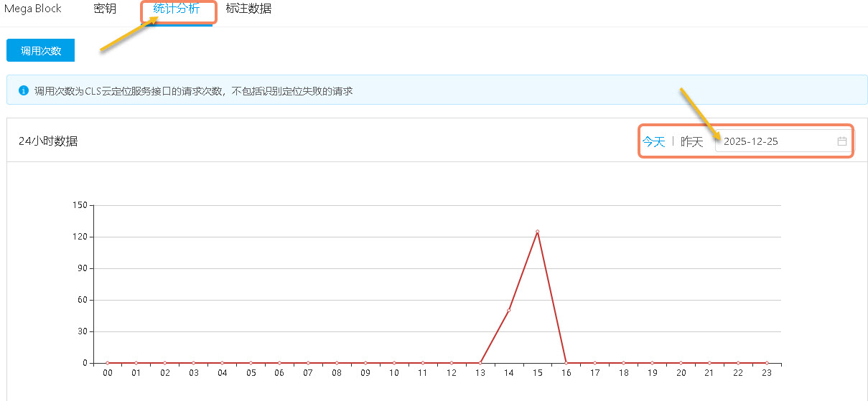Click the data point at hour 23
The width and height of the screenshot is (868, 401).
pyautogui.click(x=767, y=363)
